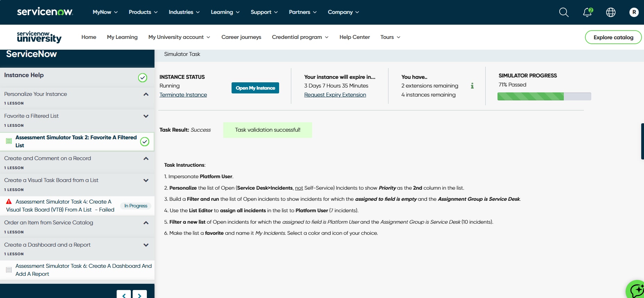This screenshot has height=298, width=644.
Task: Open the Tours dropdown
Action: click(x=390, y=37)
